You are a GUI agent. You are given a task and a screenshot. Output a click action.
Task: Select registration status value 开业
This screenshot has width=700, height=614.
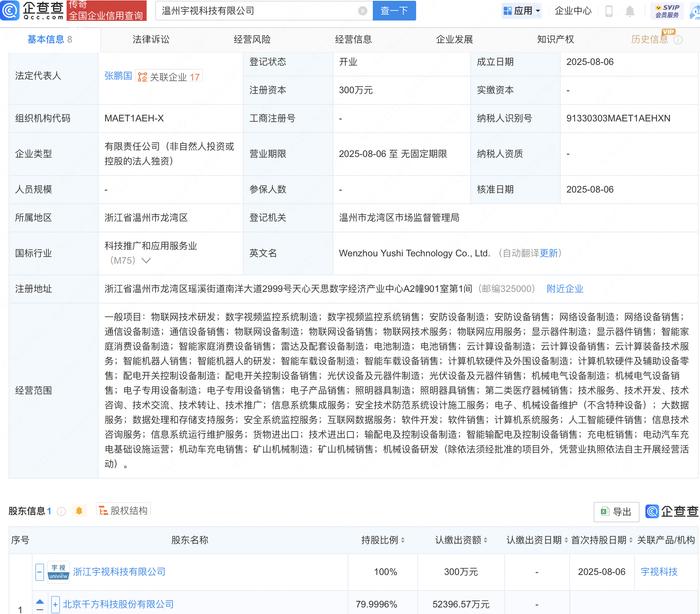click(x=348, y=62)
